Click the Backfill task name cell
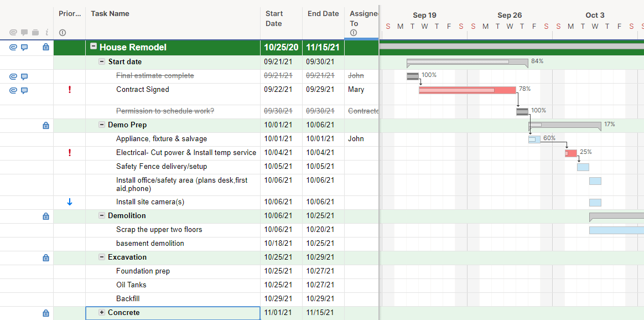The height and width of the screenshot is (320, 644). pos(128,298)
